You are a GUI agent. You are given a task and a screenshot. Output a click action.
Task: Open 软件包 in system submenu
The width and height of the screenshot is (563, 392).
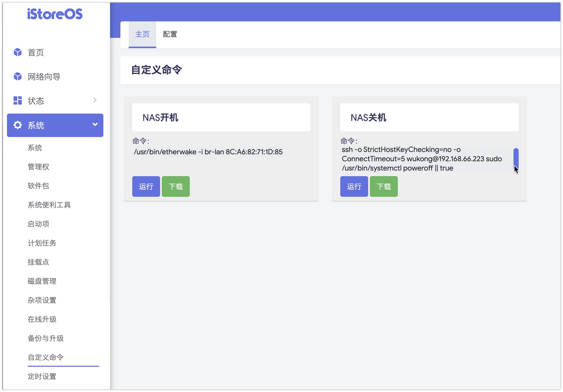[38, 186]
